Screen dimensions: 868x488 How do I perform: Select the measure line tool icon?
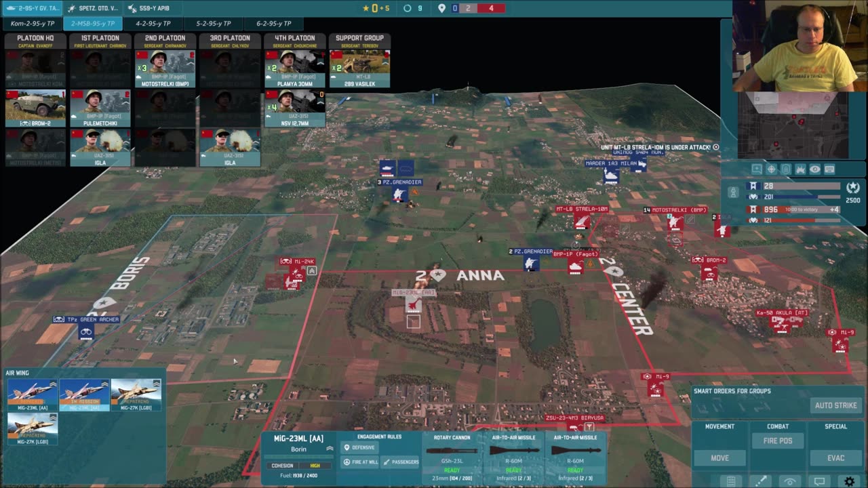click(x=761, y=481)
